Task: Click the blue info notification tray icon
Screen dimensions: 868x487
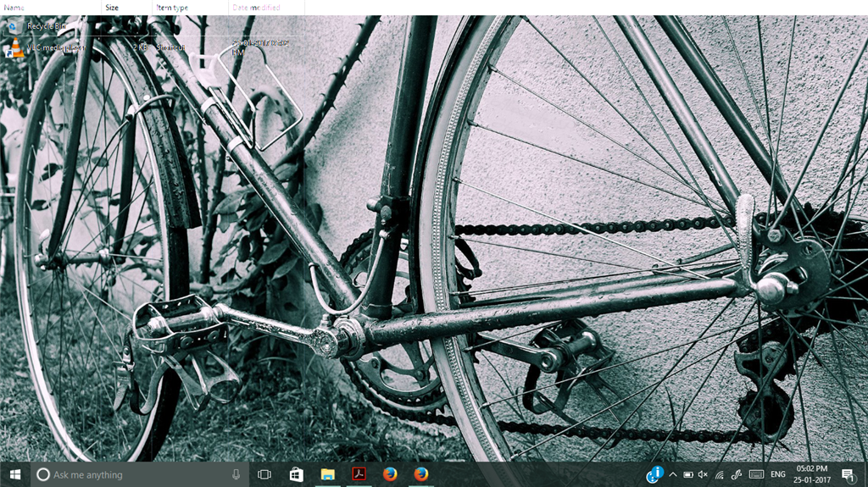Action: pyautogui.click(x=655, y=474)
